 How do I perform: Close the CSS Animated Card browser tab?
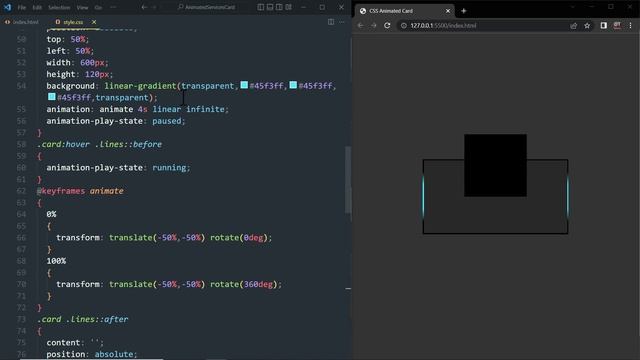pos(447,11)
